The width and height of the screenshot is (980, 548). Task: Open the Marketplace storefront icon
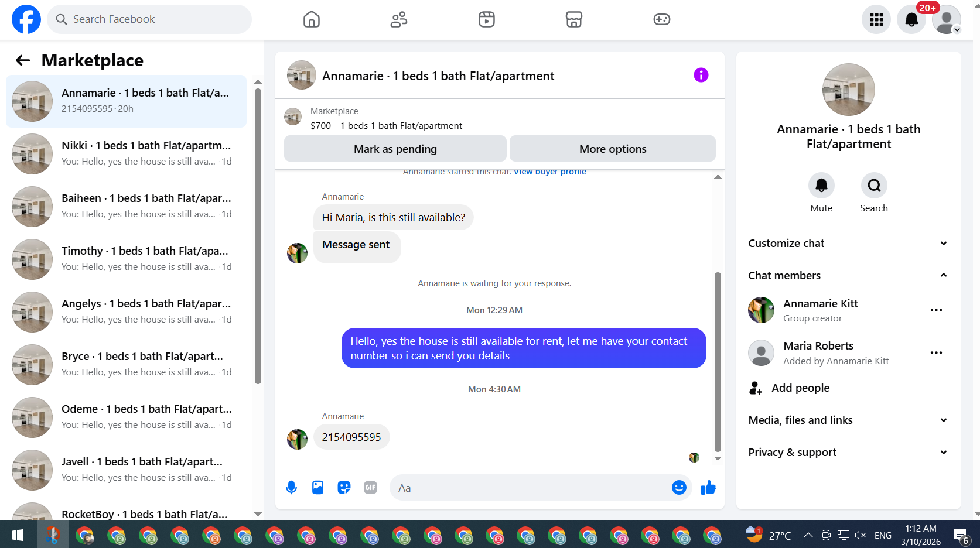574,19
